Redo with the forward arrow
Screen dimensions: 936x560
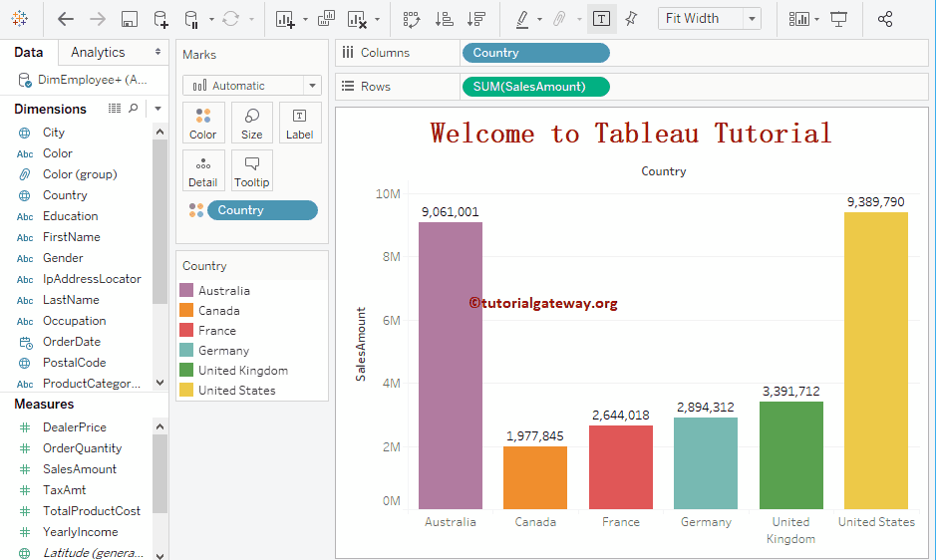(x=98, y=19)
